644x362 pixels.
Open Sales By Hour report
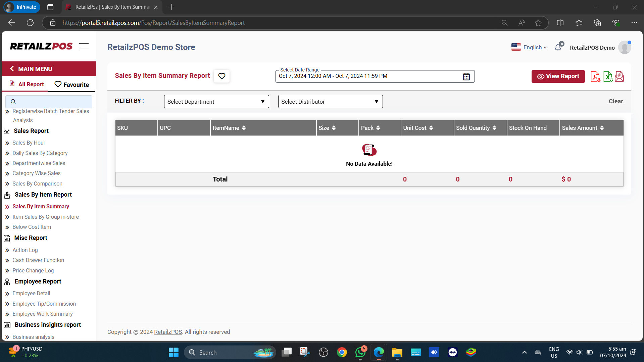pyautogui.click(x=29, y=143)
